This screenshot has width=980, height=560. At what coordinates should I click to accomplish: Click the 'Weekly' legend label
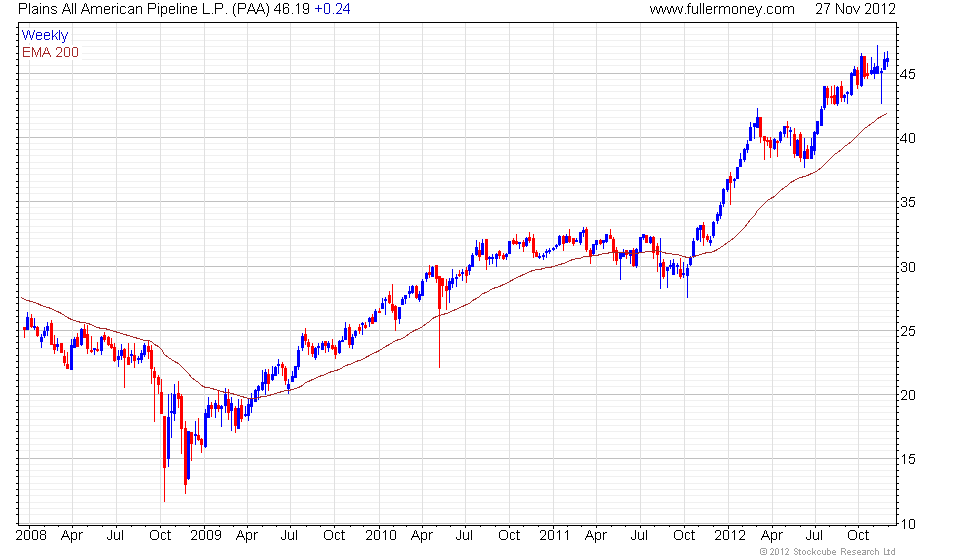(45, 36)
